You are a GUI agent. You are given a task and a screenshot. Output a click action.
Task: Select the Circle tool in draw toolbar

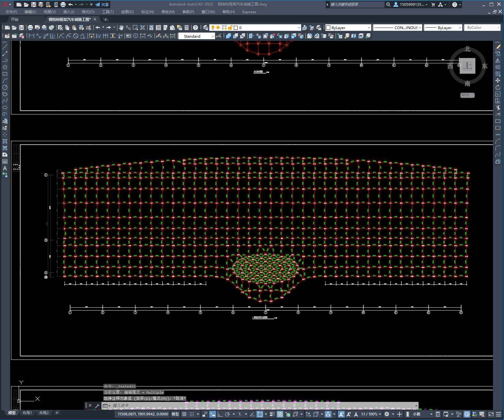tap(5, 87)
